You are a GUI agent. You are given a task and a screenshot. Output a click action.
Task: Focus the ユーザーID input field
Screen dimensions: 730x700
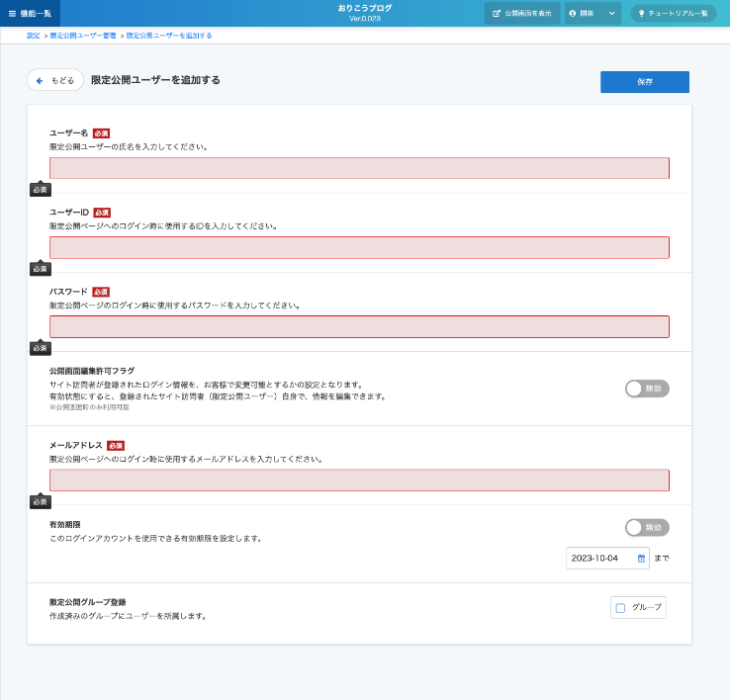(x=359, y=247)
